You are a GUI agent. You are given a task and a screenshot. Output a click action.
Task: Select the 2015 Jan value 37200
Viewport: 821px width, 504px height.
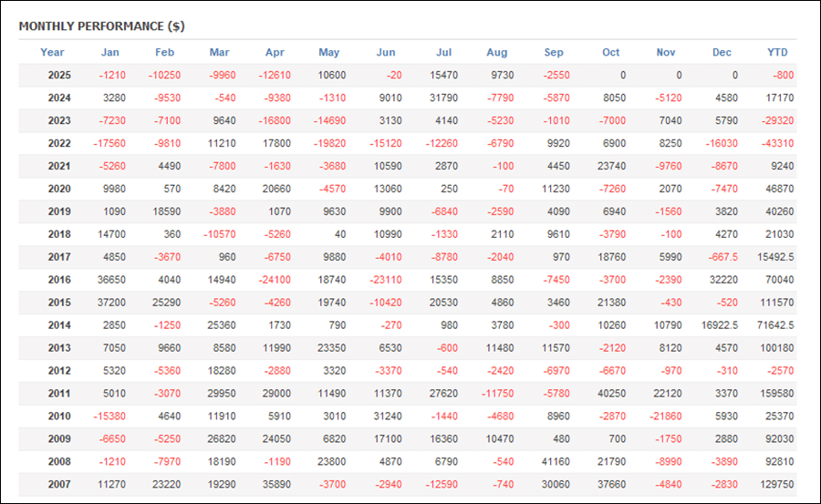pyautogui.click(x=111, y=303)
